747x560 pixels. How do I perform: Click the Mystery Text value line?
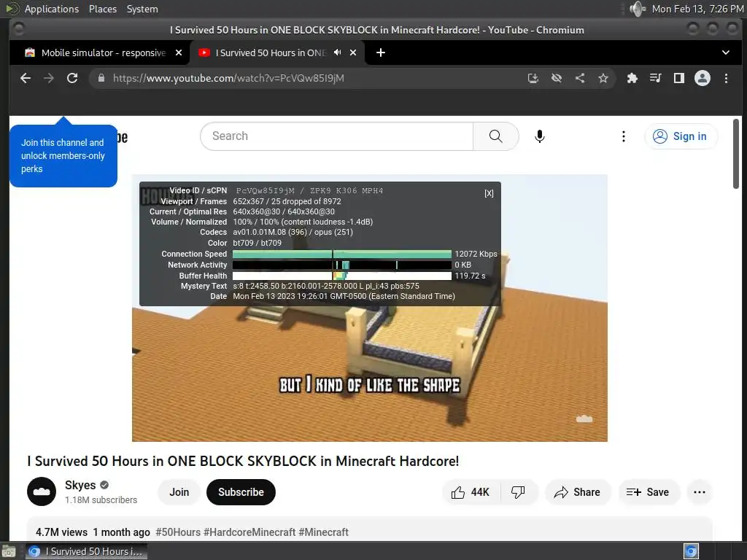[x=326, y=286]
